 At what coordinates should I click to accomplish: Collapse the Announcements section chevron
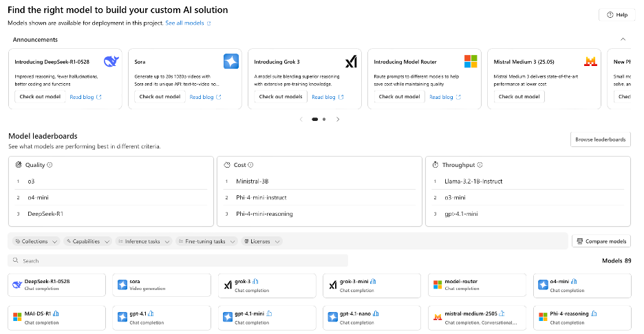click(623, 39)
